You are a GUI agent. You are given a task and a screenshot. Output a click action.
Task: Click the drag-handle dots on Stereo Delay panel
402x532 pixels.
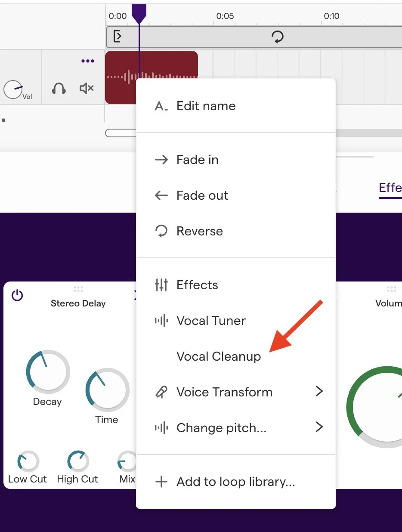coord(78,290)
